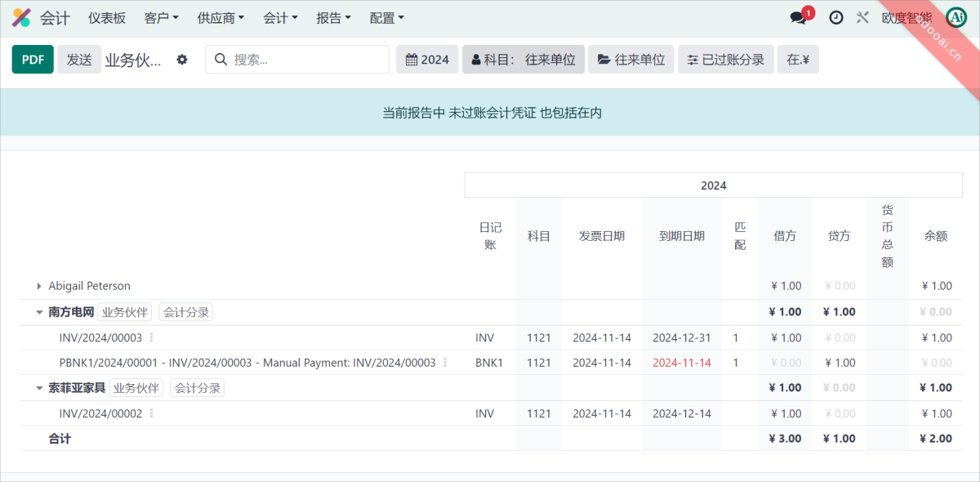
Task: Click the developer tools wrench icon
Action: pos(862,18)
